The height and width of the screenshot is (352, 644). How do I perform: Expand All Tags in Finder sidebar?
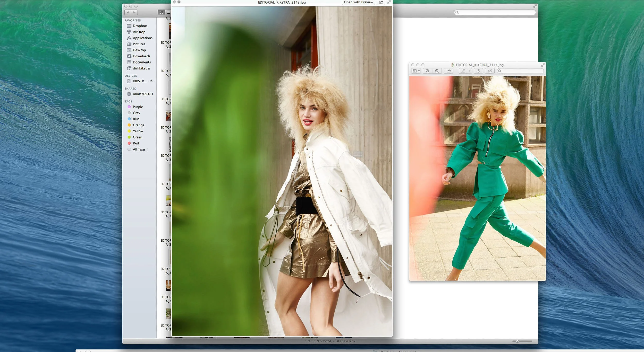[140, 149]
